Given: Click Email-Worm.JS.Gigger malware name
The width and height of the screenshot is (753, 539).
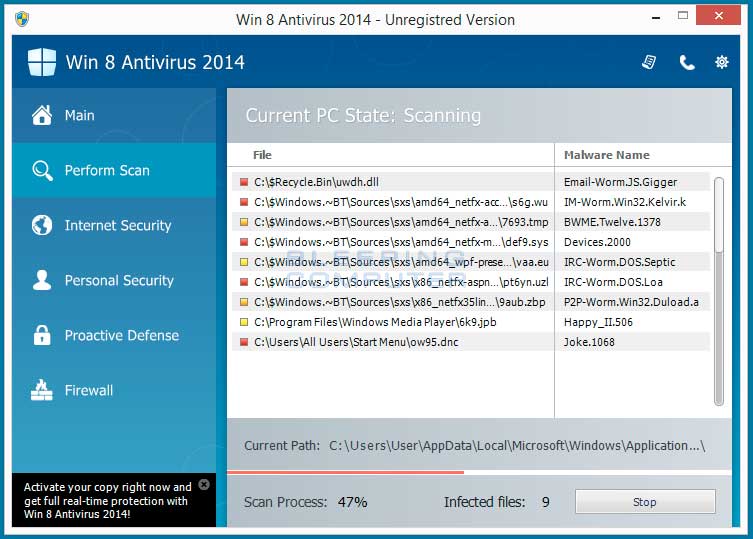Looking at the screenshot, I should (620, 182).
